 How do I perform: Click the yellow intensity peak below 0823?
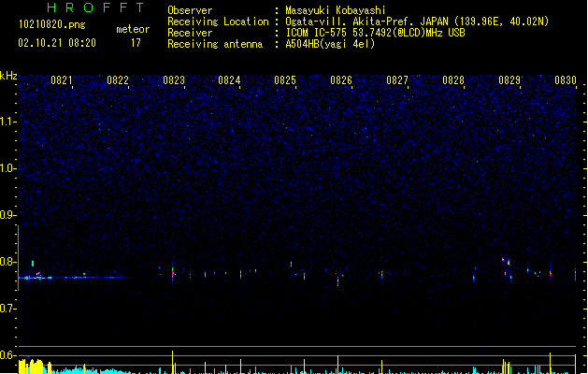[x=173, y=362]
